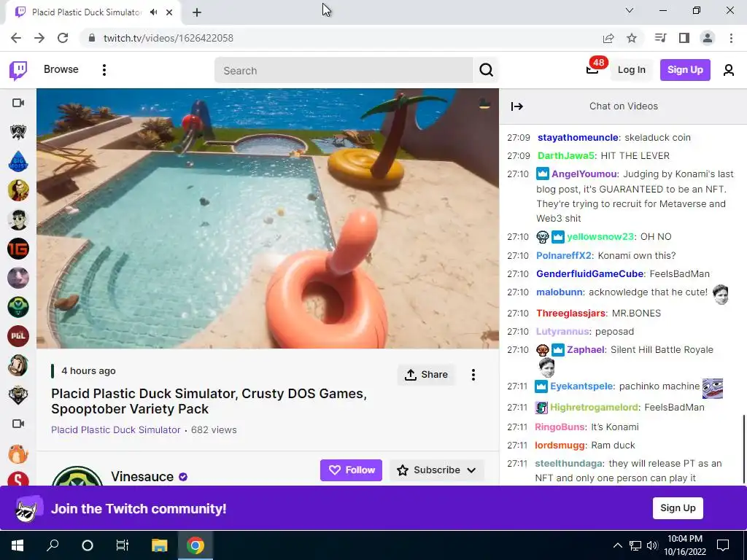Image resolution: width=747 pixels, height=560 pixels.
Task: Click the volume icon in system tray
Action: [652, 545]
